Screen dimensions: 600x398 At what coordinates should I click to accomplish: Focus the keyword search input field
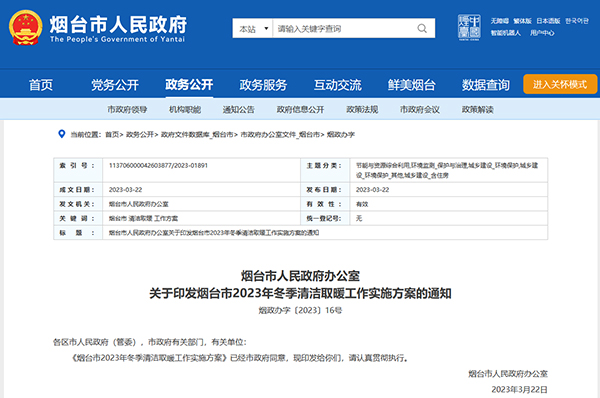click(344, 28)
